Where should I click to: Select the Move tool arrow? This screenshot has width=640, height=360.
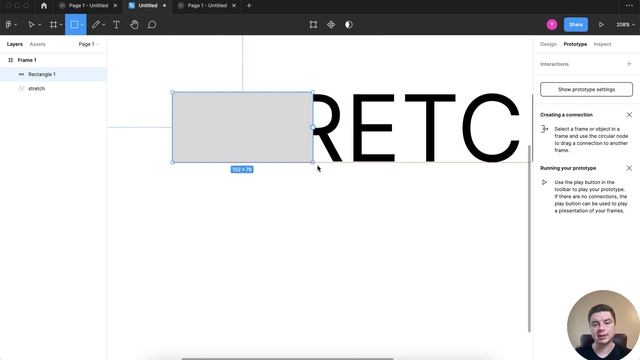[x=31, y=24]
